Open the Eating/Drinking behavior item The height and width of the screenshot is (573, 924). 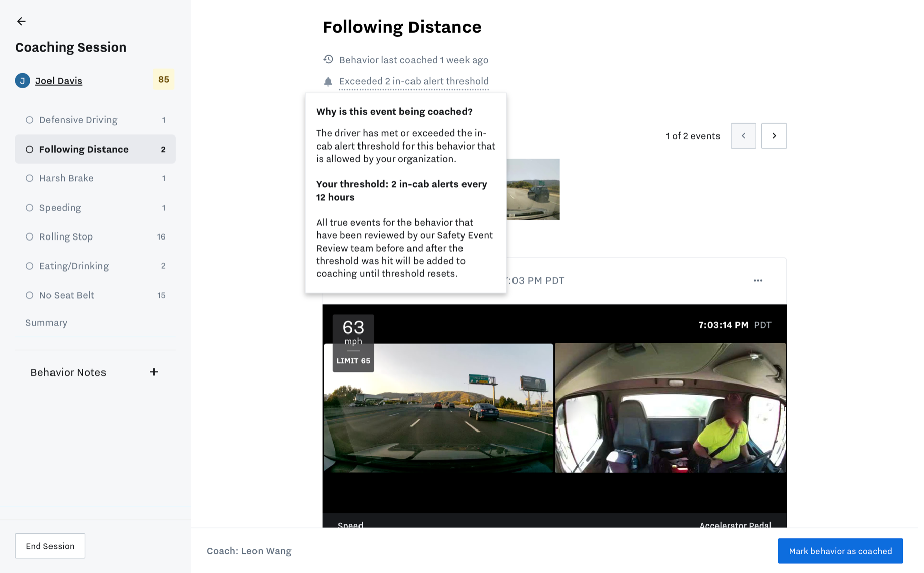(x=95, y=266)
